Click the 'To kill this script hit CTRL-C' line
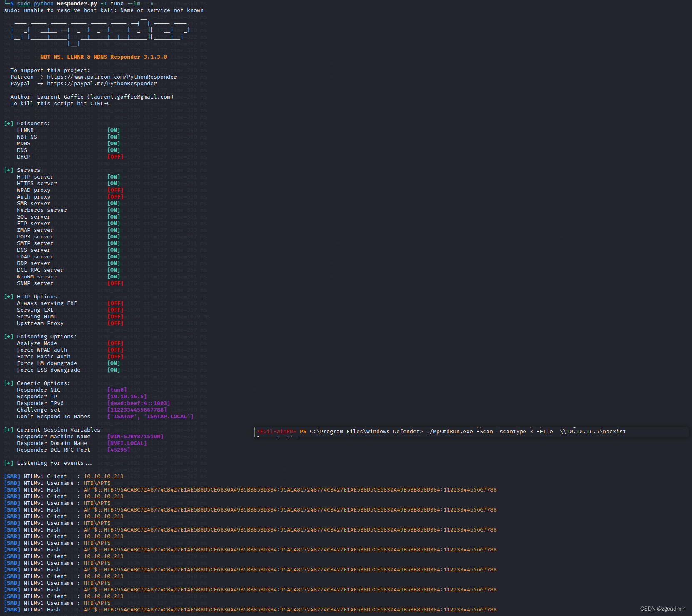Image resolution: width=692 pixels, height=616 pixels. [60, 104]
